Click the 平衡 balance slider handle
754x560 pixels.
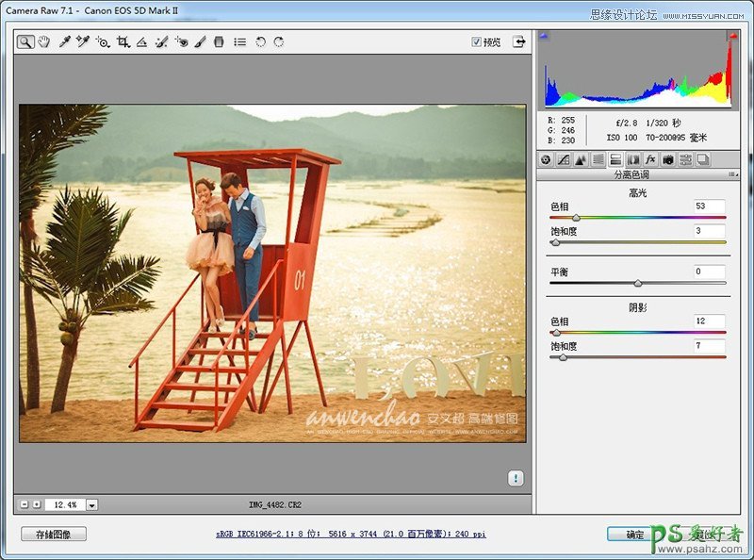(x=638, y=283)
